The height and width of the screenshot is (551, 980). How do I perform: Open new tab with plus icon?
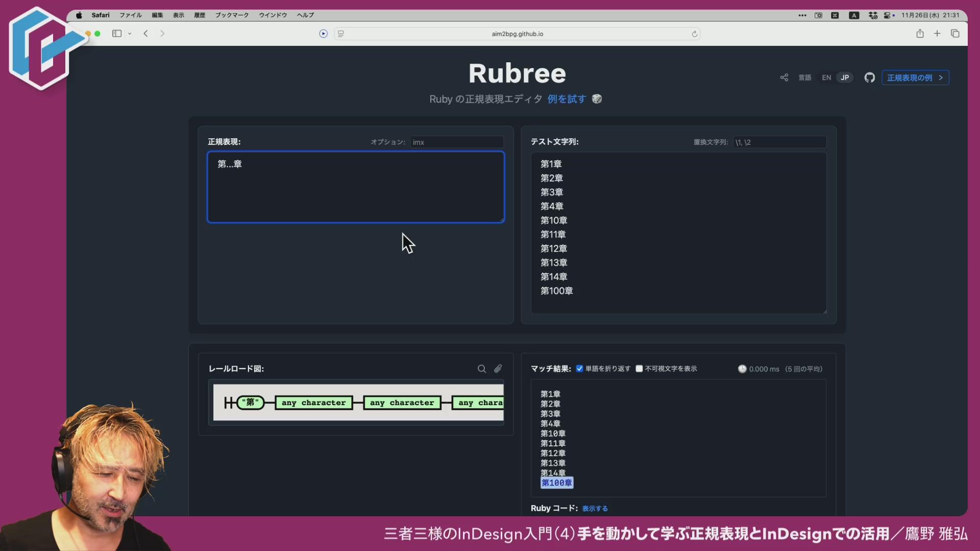[x=937, y=34]
